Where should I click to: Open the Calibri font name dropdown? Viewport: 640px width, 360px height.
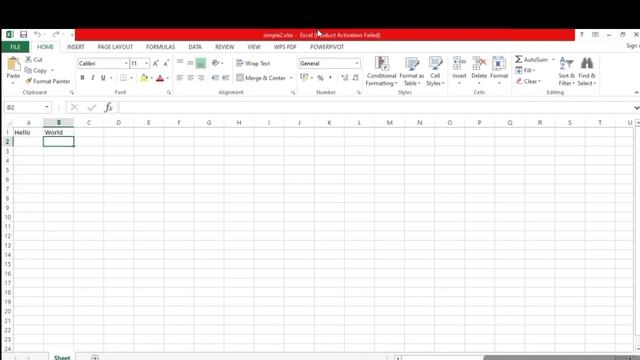[x=126, y=63]
